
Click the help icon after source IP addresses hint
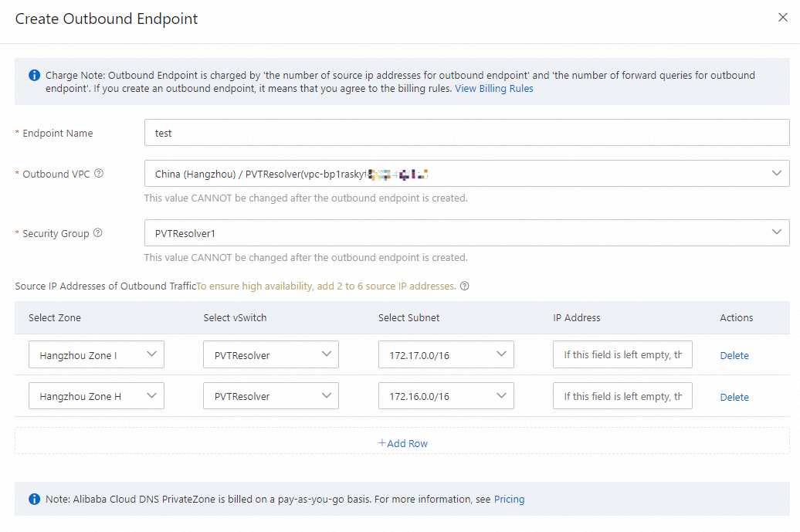[x=465, y=286]
